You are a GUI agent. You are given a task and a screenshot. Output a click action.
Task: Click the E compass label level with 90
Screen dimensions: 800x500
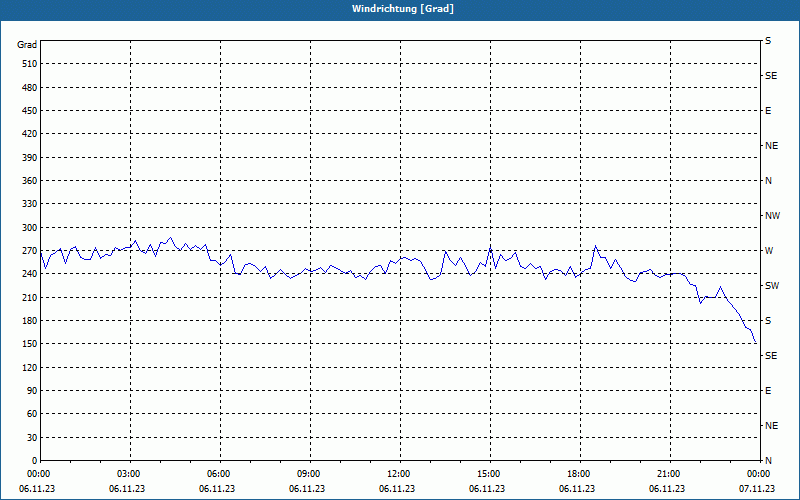pos(768,391)
